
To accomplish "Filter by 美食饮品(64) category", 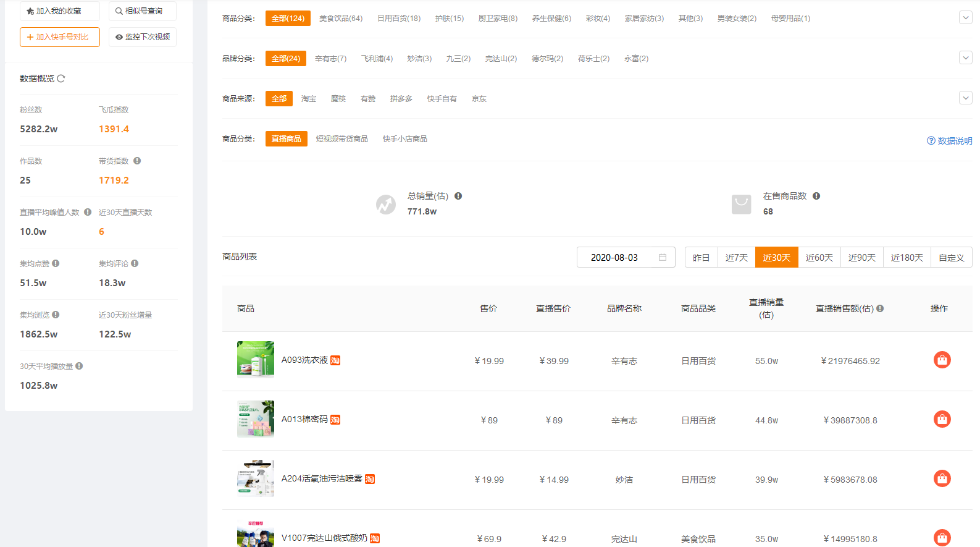I will [x=341, y=19].
